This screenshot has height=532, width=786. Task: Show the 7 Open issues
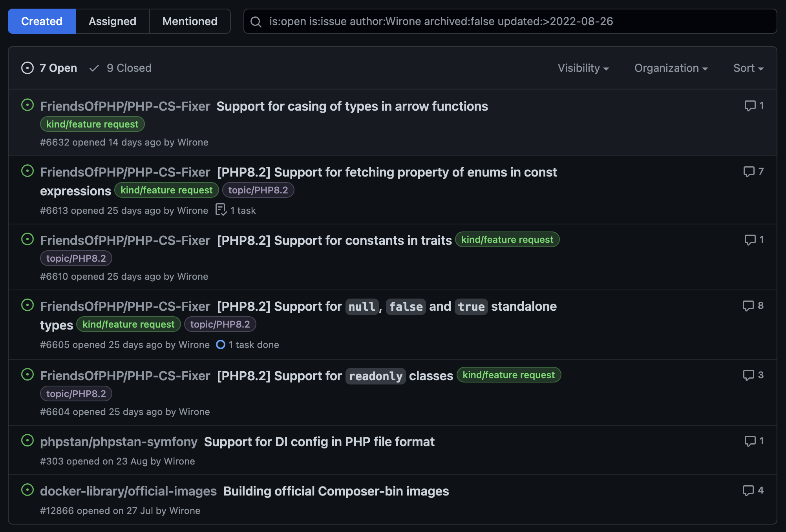tap(49, 68)
